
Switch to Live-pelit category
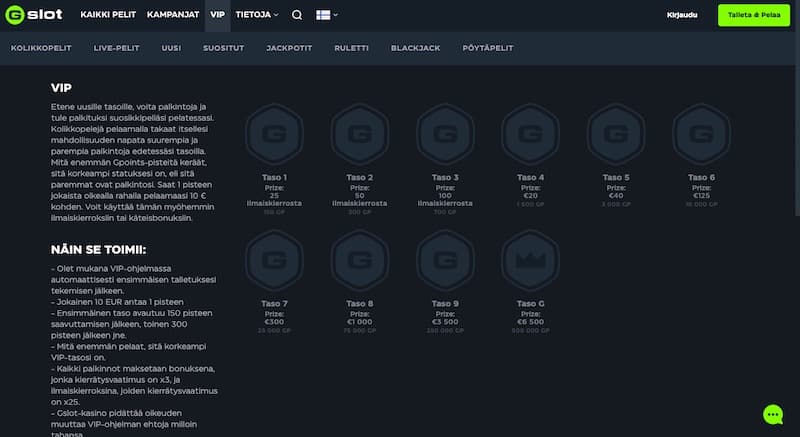[x=116, y=48]
